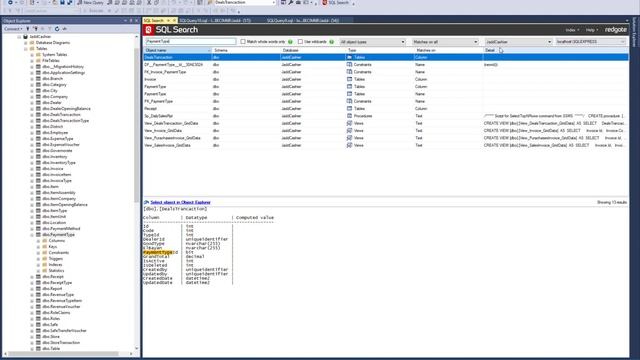Focus the SQL Search text input field
This screenshot has height=360, width=640.
click(x=191, y=42)
